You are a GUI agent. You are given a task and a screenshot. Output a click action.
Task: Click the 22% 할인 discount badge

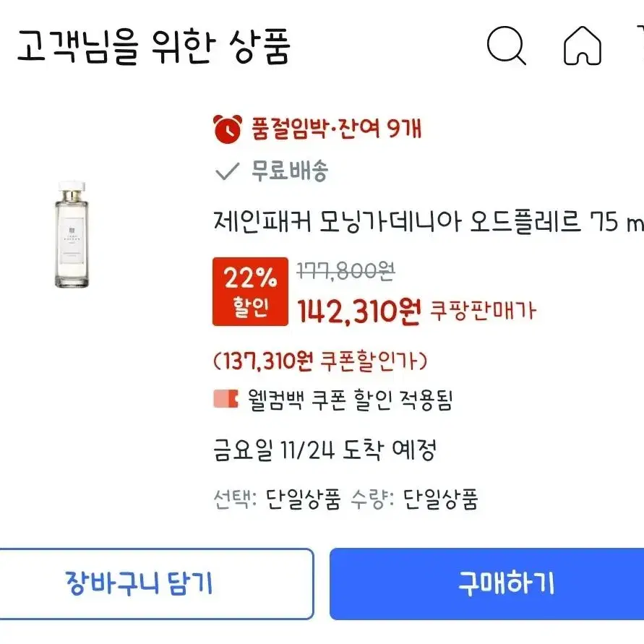point(251,291)
